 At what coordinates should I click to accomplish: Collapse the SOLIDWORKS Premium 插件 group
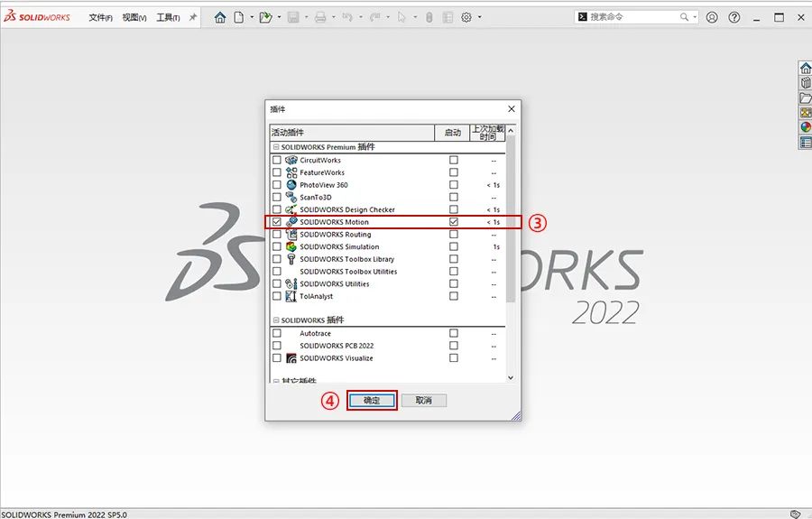(x=276, y=147)
